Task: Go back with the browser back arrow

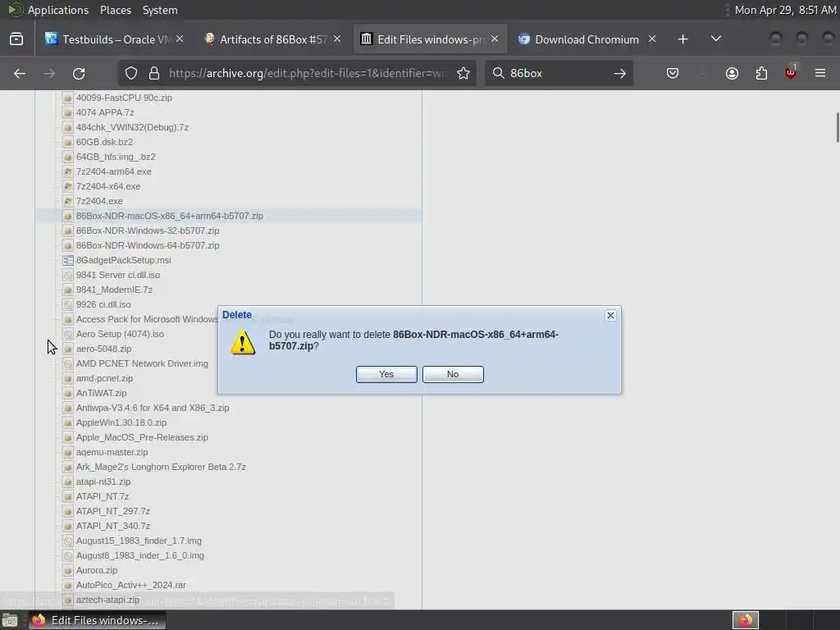Action: point(20,73)
